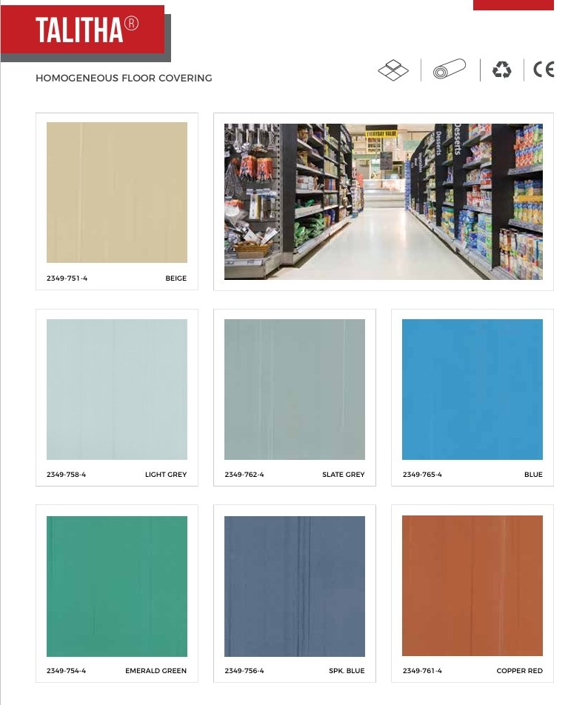The width and height of the screenshot is (588, 705).
Task: Select the Light Grey color swatch
Action: pos(117,390)
